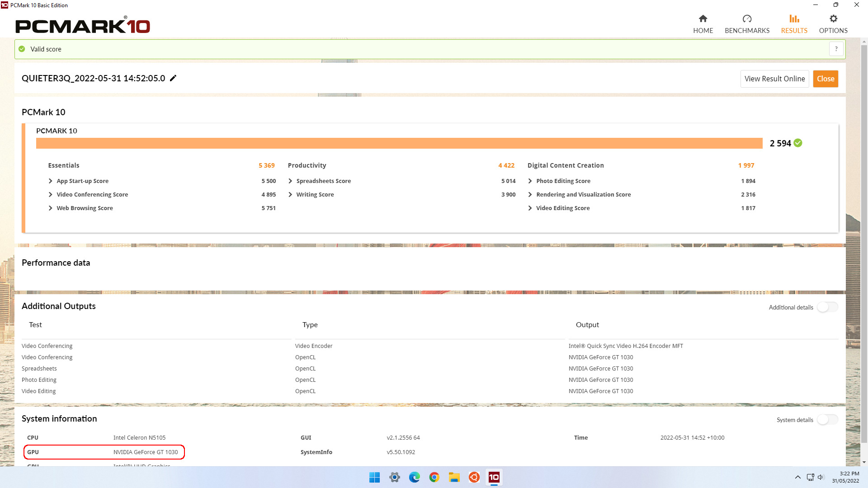The width and height of the screenshot is (868, 488).
Task: Click the Productivity score 4 422
Action: (x=506, y=165)
